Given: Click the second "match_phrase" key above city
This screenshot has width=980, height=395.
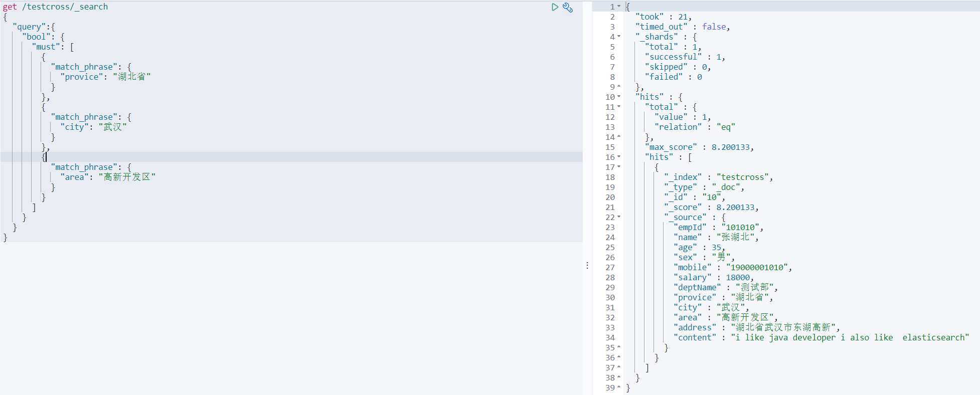Looking at the screenshot, I should click(84, 117).
